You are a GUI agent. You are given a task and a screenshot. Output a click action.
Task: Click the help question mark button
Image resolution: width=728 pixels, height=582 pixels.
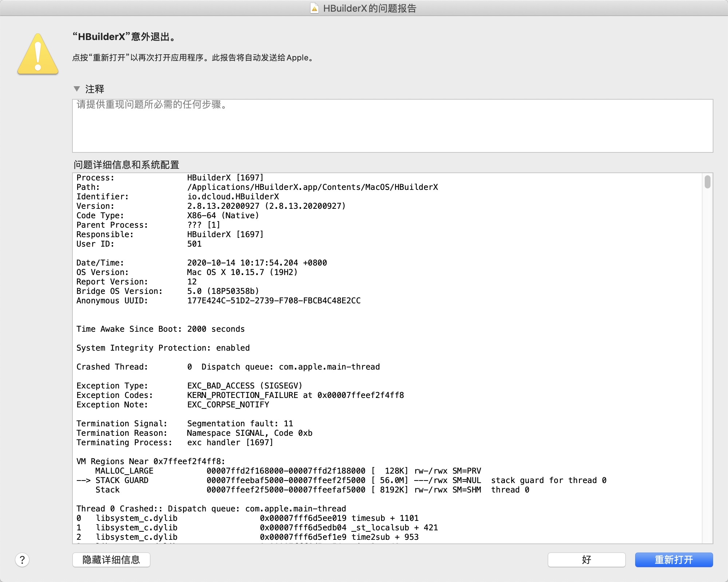coord(22,560)
